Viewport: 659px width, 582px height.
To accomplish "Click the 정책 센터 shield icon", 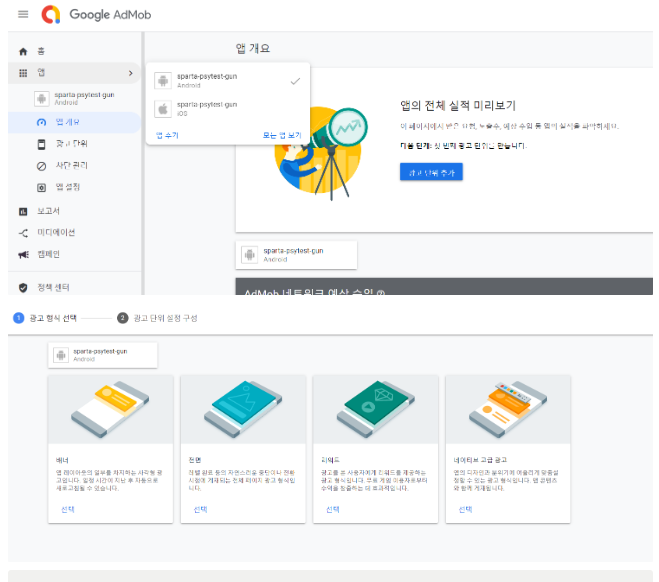I will [x=23, y=288].
